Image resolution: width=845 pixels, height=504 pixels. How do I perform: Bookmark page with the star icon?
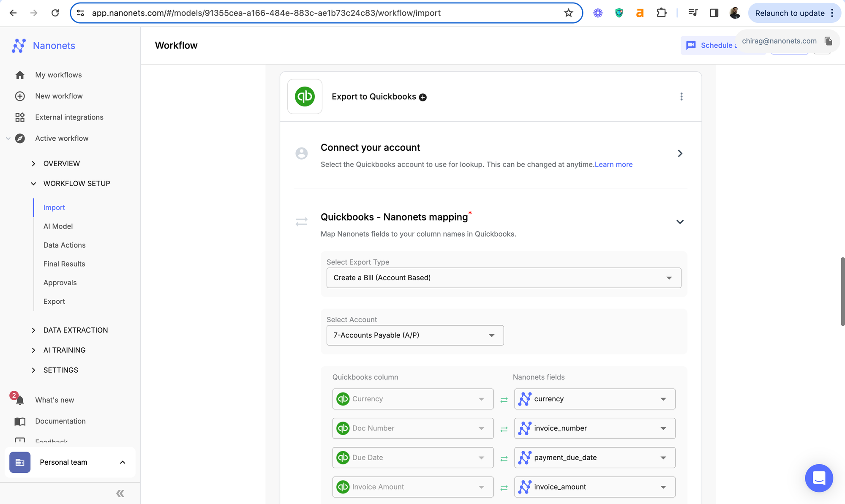click(568, 13)
